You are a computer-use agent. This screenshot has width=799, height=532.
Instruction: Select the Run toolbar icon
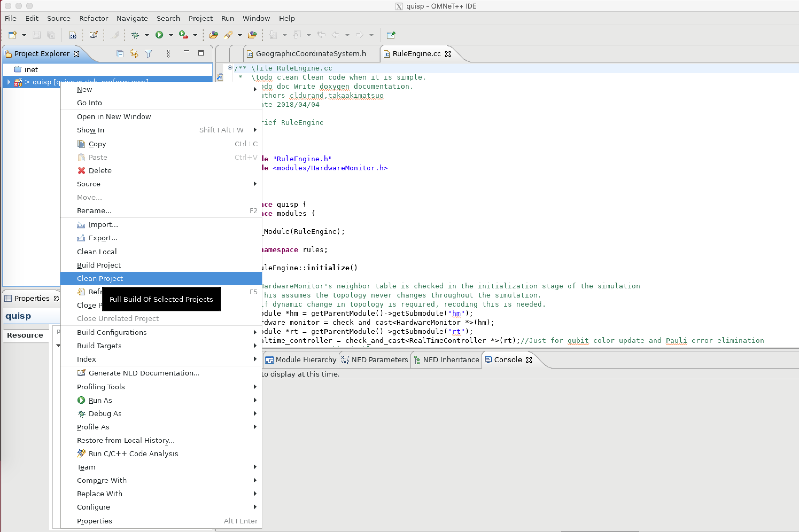(160, 35)
